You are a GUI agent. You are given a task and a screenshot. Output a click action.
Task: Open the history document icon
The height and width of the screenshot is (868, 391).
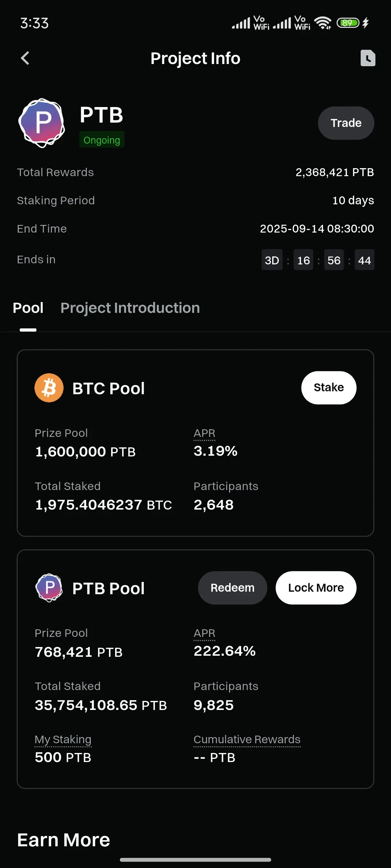coord(368,58)
